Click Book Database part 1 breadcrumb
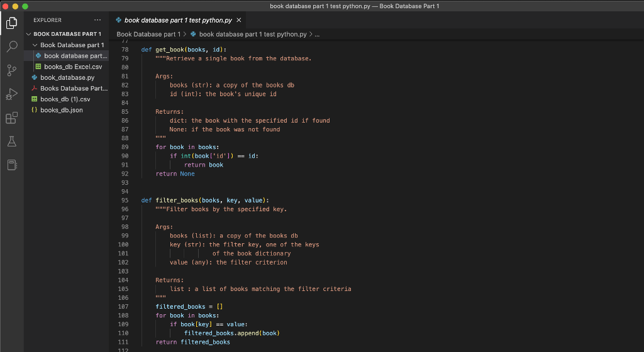 [148, 35]
